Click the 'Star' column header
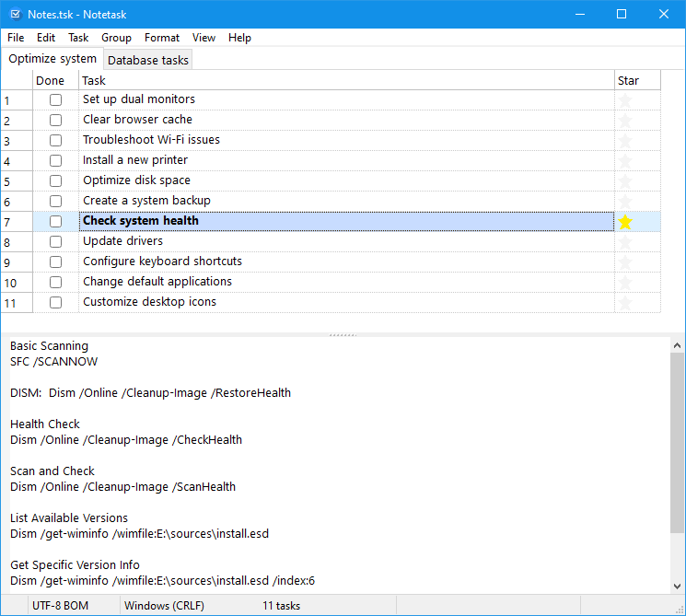This screenshot has width=686, height=616. 637,80
